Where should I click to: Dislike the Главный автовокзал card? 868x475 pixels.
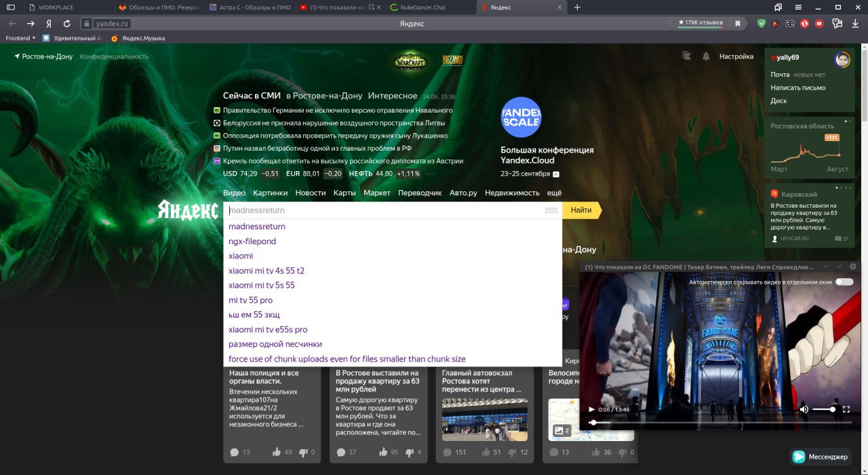point(513,453)
